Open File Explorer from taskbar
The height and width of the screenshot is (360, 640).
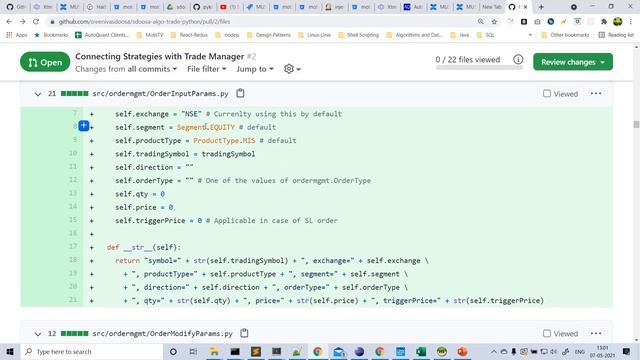[214, 351]
